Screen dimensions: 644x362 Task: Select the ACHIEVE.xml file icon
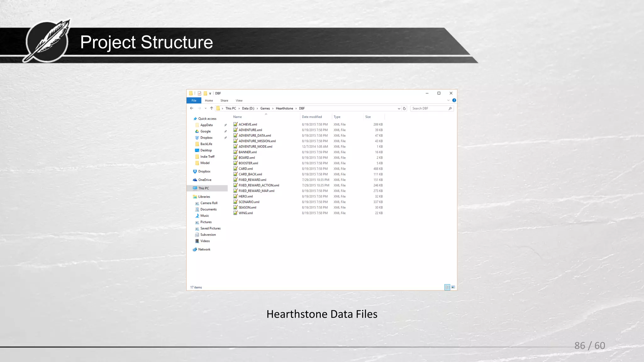[236, 124]
